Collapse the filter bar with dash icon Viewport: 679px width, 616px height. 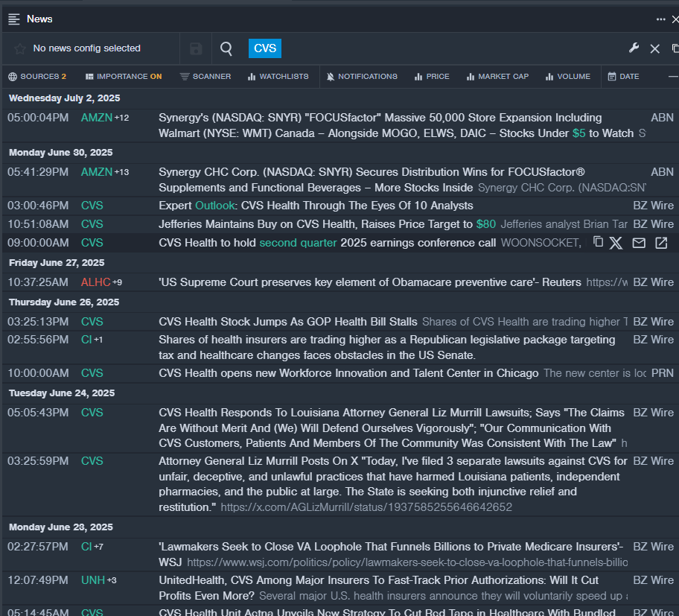[x=673, y=77]
